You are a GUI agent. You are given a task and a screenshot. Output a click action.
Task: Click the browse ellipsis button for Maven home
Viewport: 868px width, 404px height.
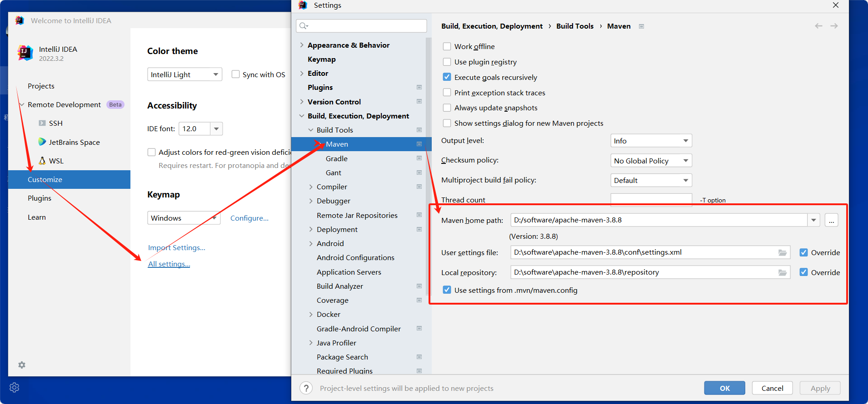click(x=831, y=220)
